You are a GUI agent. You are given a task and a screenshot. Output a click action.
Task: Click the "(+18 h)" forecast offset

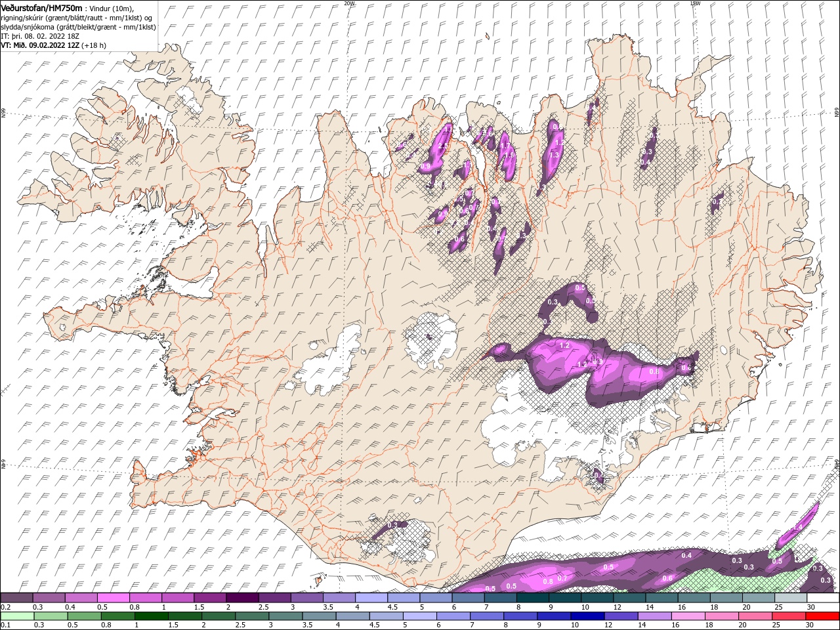(x=94, y=45)
